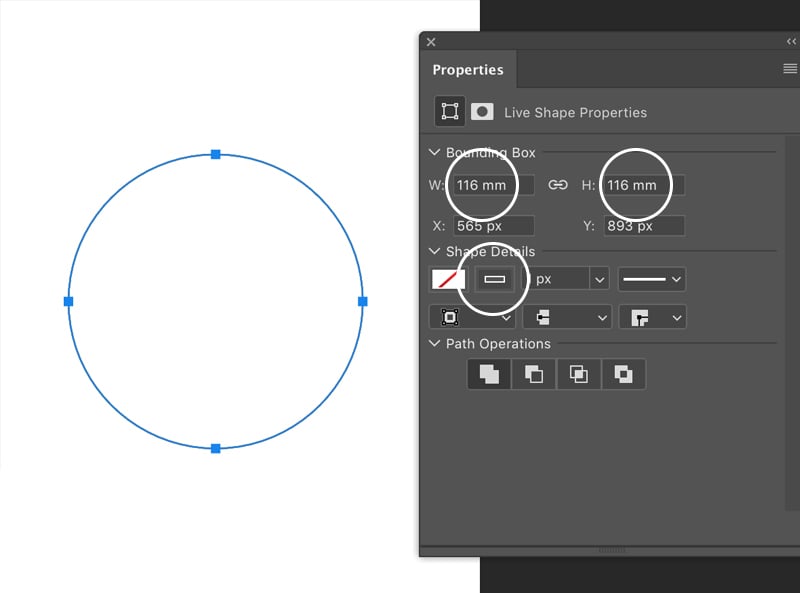The width and height of the screenshot is (800, 593).
Task: Click the Y position field
Action: coord(644,226)
